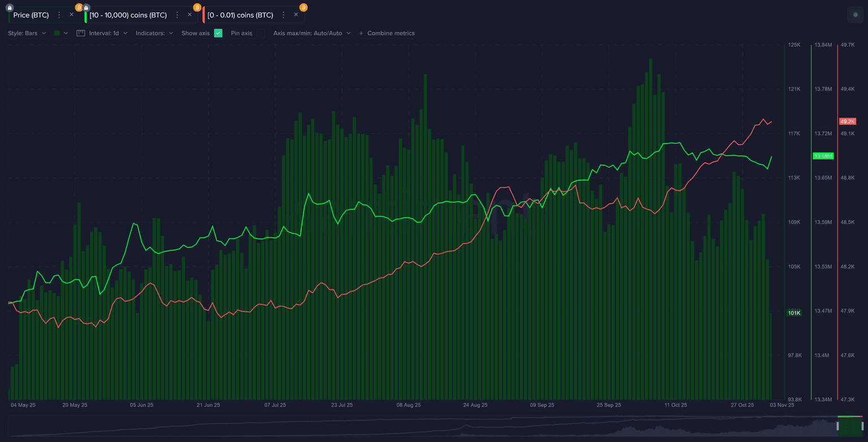Open options for [0 - 0.01) coins metric

click(x=284, y=15)
